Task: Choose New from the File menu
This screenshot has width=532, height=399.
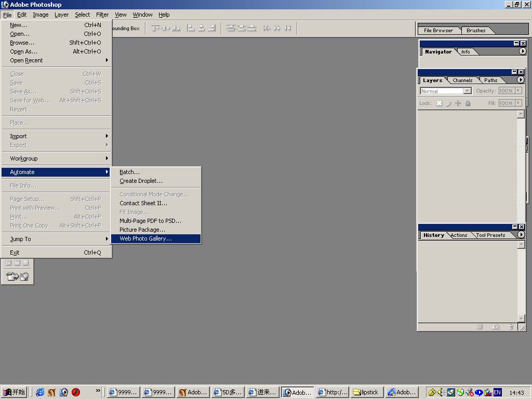Action: coord(56,25)
